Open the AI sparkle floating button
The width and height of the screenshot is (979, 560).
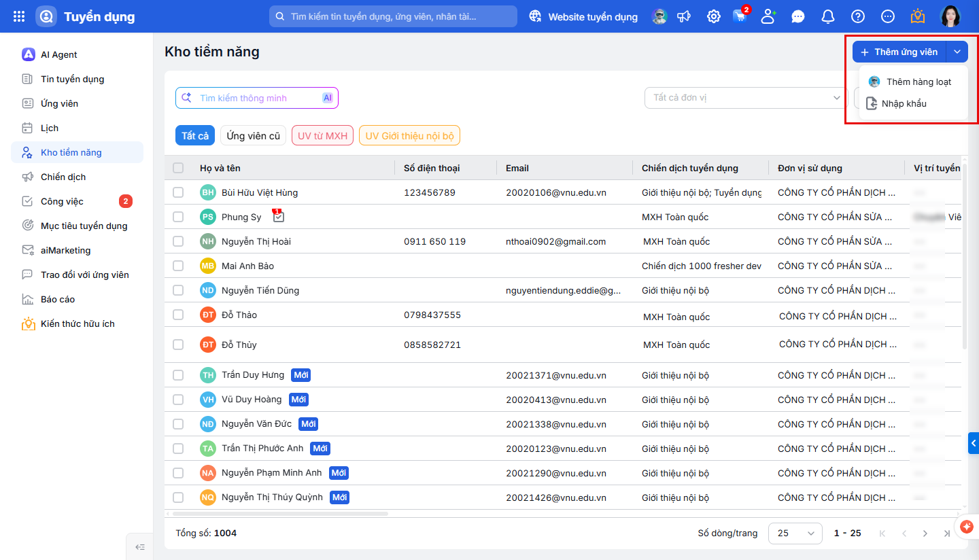(967, 527)
